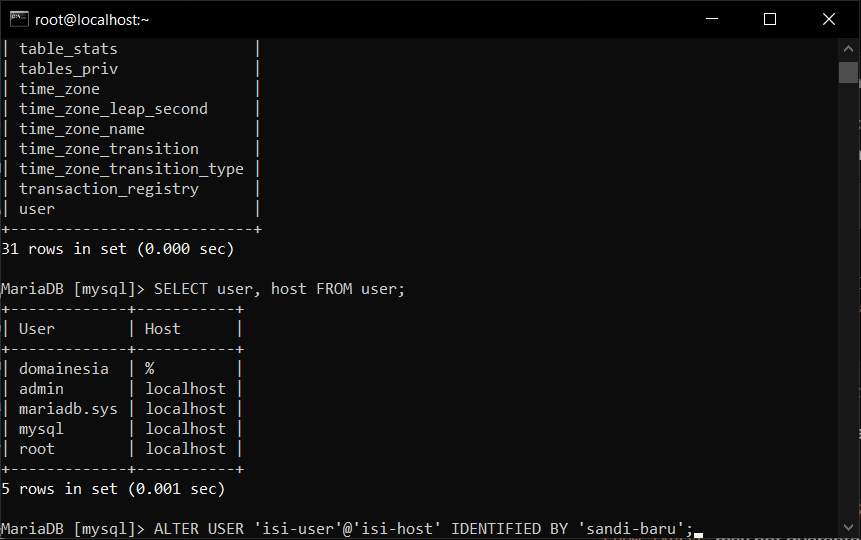Click the 'mysql' user row
Screen dimensions: 861x540
(x=42, y=429)
